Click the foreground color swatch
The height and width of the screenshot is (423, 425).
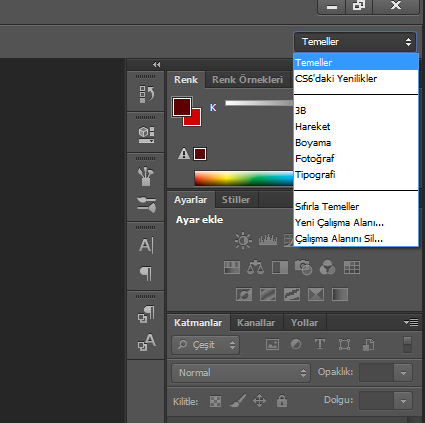coord(181,106)
